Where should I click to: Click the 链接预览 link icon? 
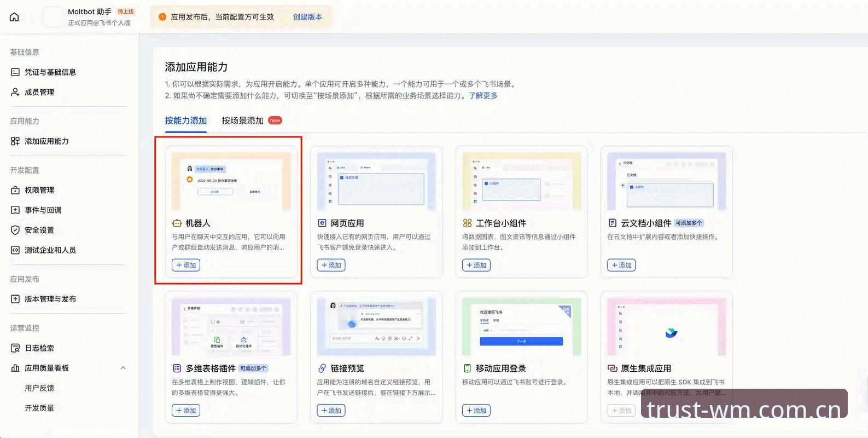(x=322, y=368)
